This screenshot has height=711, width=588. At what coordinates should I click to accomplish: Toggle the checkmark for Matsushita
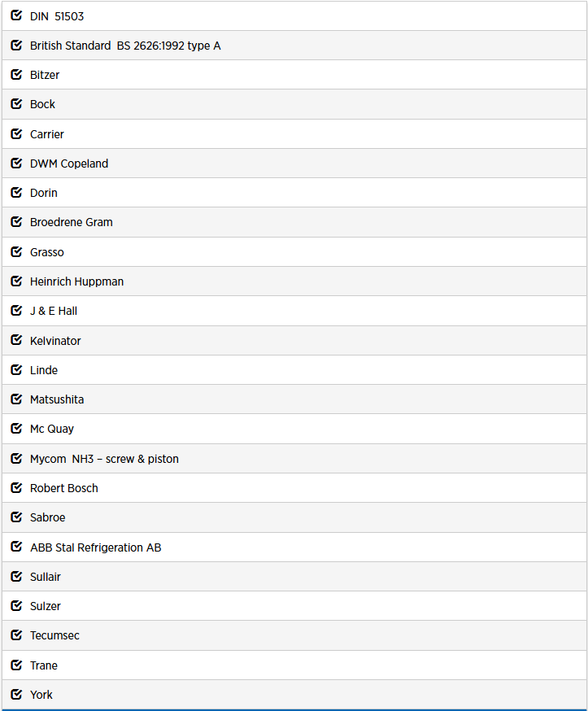[x=16, y=399]
